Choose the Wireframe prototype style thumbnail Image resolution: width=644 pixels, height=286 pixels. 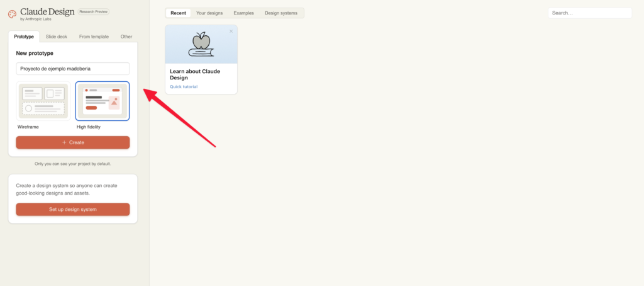(43, 101)
